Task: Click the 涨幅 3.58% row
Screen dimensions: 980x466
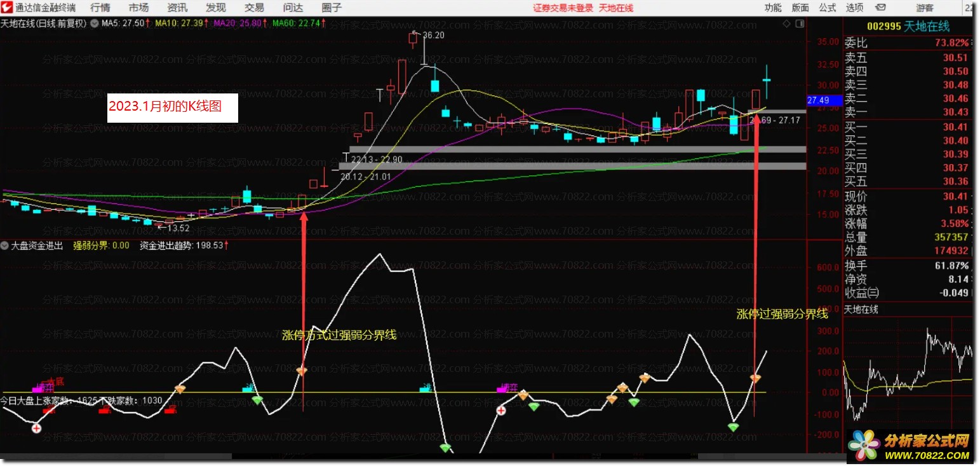Action: (x=908, y=224)
